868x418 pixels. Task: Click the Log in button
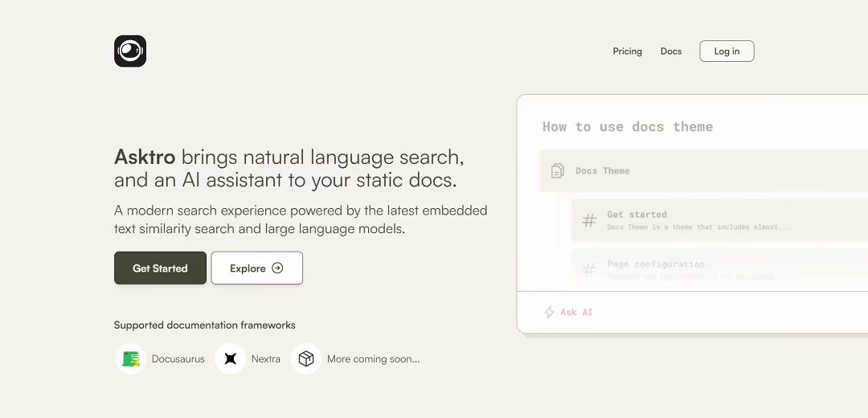pos(727,51)
